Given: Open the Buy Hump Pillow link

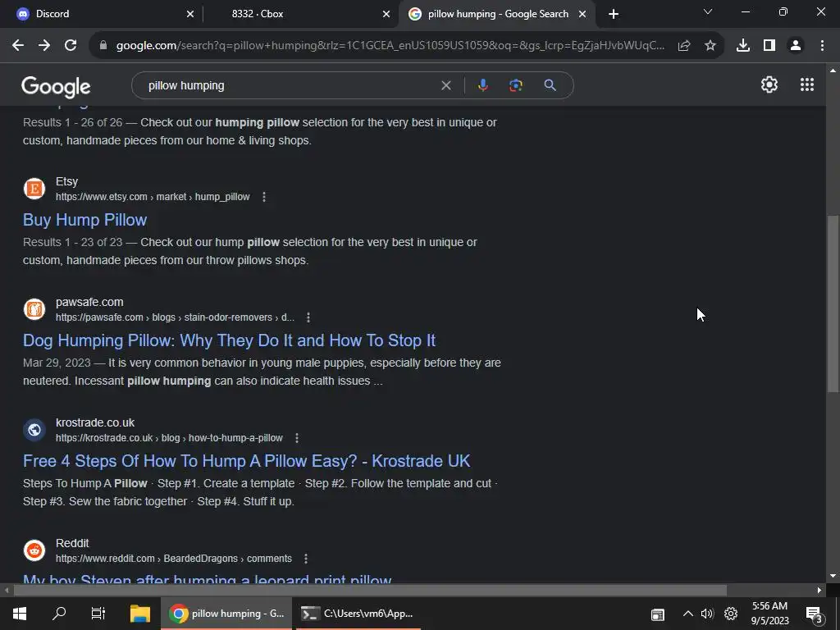Looking at the screenshot, I should tap(84, 220).
